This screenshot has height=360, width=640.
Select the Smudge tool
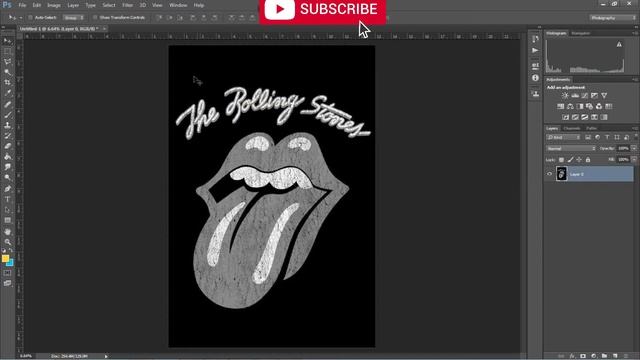click(x=7, y=167)
